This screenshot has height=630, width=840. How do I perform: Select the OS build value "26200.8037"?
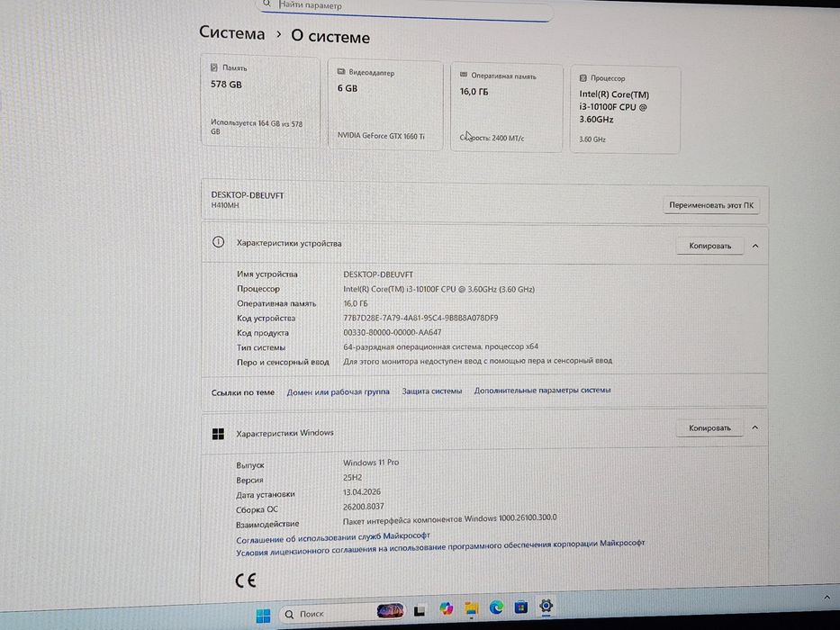tap(363, 506)
